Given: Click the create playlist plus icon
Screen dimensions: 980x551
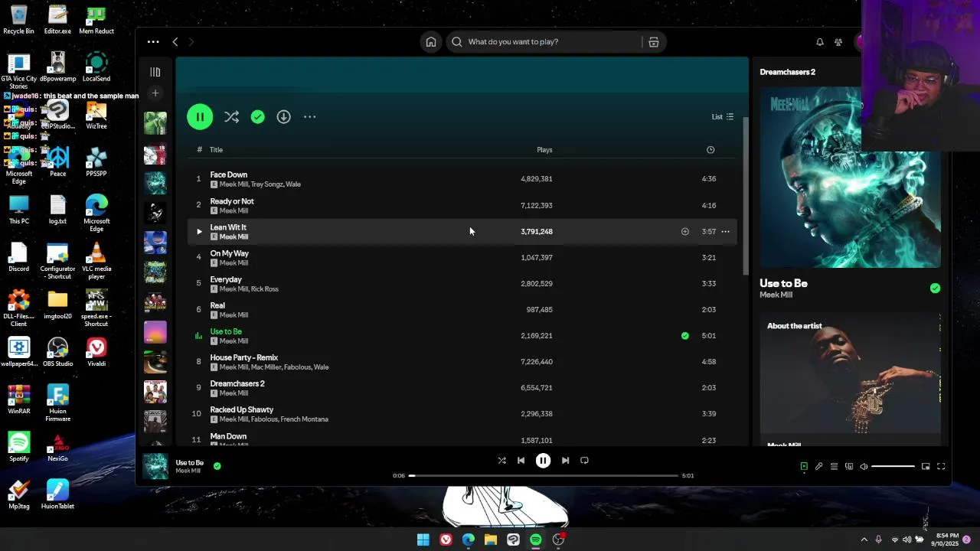Looking at the screenshot, I should (x=155, y=93).
